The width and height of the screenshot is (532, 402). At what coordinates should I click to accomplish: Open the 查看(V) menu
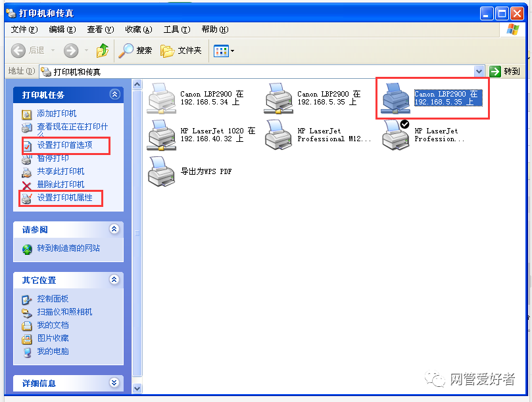pos(101,30)
